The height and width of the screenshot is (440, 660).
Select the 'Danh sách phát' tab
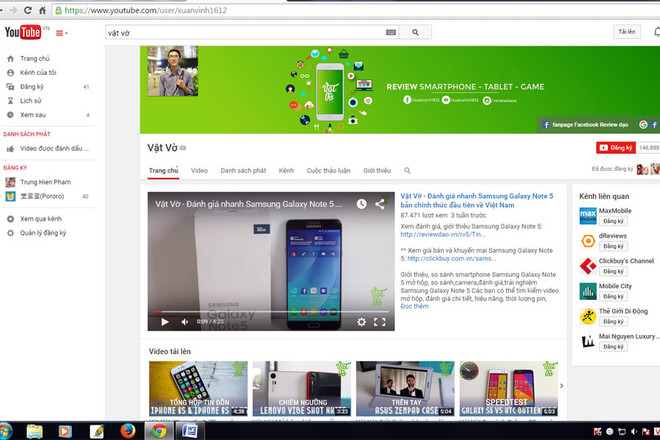(x=243, y=171)
